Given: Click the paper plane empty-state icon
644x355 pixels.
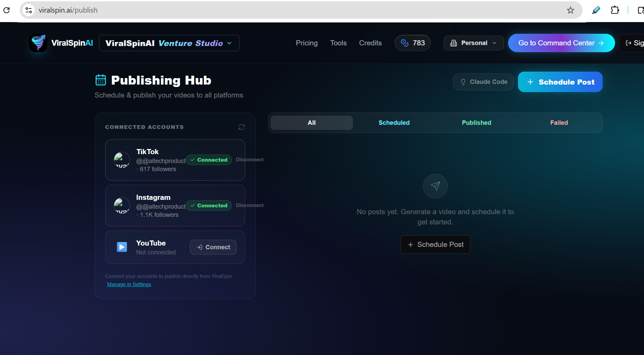Looking at the screenshot, I should tap(435, 186).
